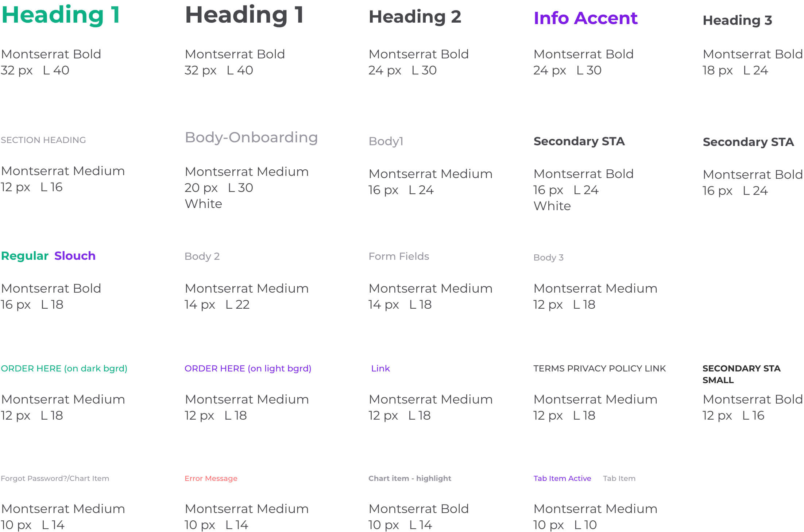Screen dimensions: 804x532
Task: Select the gray Tab Item tab
Action: tap(619, 478)
